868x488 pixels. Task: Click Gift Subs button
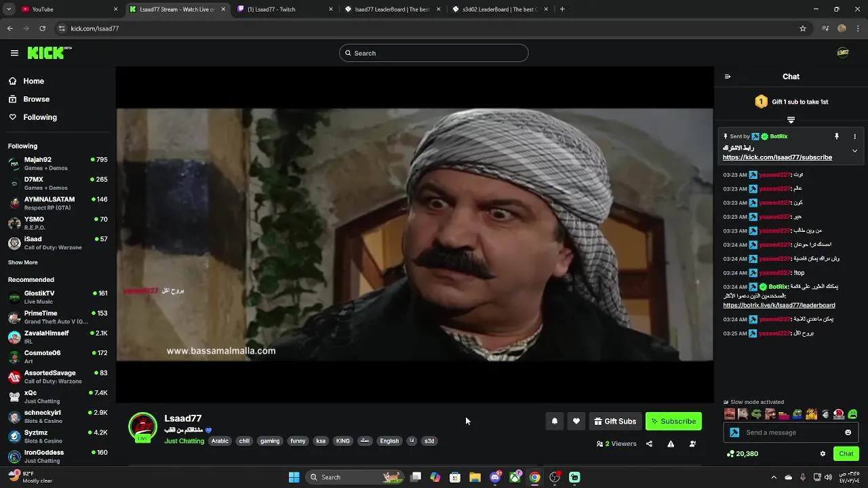coord(615,421)
